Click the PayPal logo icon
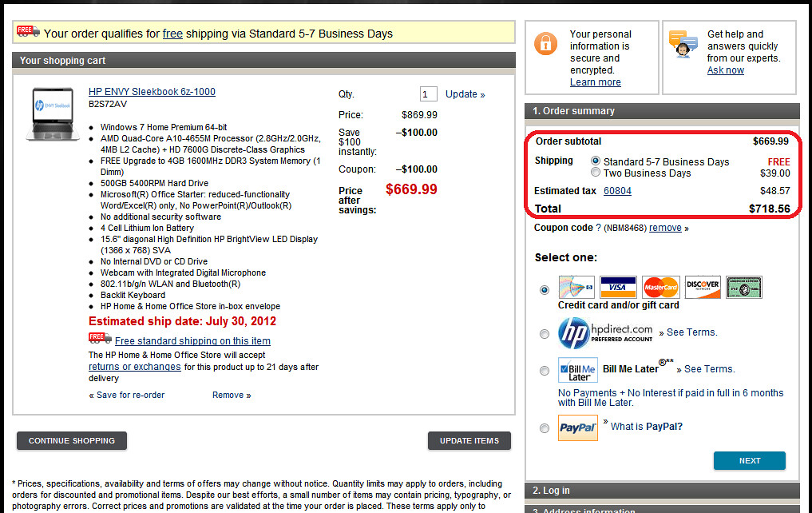The height and width of the screenshot is (513, 812). pyautogui.click(x=578, y=428)
